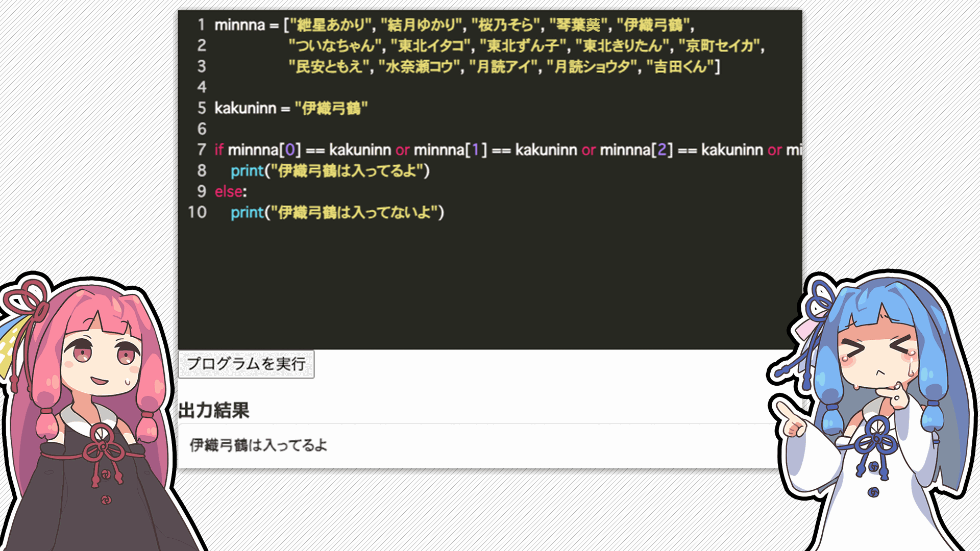Screen dimensions: 980x551
Task: Click the string "紲星あかり" in the list
Action: [331, 24]
